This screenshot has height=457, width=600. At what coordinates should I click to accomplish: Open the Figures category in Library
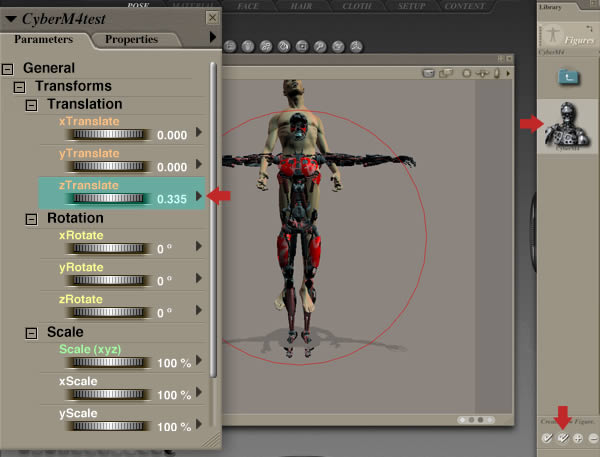coord(568,35)
